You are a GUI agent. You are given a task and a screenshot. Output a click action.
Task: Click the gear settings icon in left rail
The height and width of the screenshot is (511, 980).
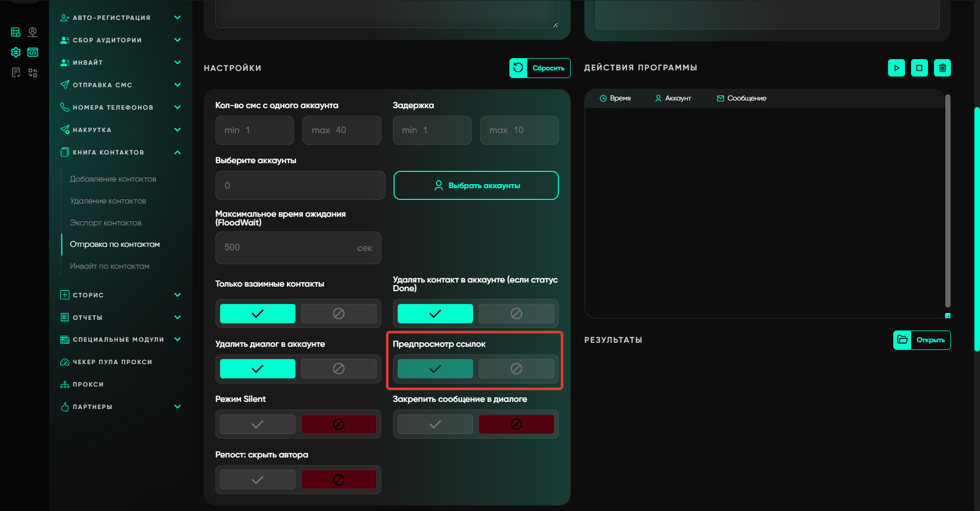(16, 52)
